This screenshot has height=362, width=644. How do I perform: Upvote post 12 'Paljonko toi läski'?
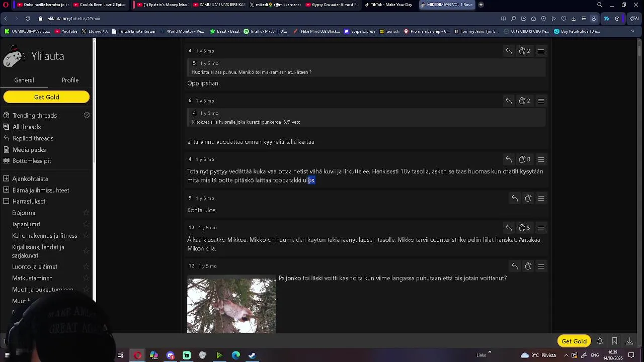[528, 266]
